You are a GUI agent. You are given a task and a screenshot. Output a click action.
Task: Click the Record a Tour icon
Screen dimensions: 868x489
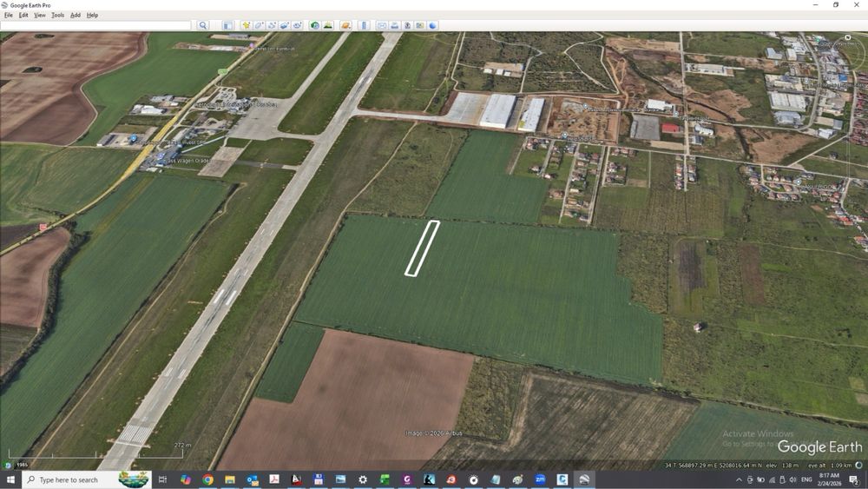click(x=297, y=25)
